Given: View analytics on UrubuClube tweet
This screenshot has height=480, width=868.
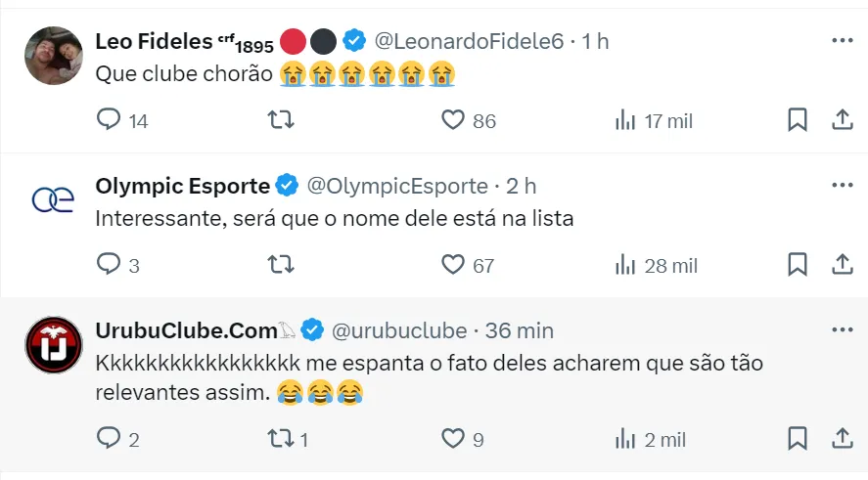Looking at the screenshot, I should [625, 439].
